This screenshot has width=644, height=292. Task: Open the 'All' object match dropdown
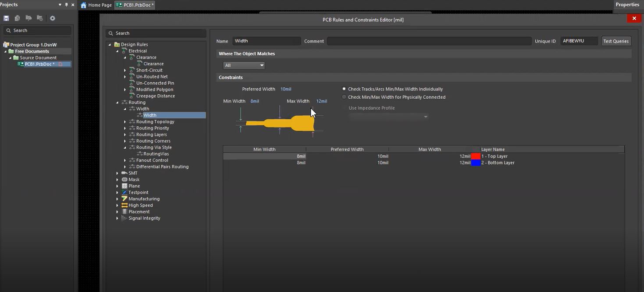click(244, 65)
